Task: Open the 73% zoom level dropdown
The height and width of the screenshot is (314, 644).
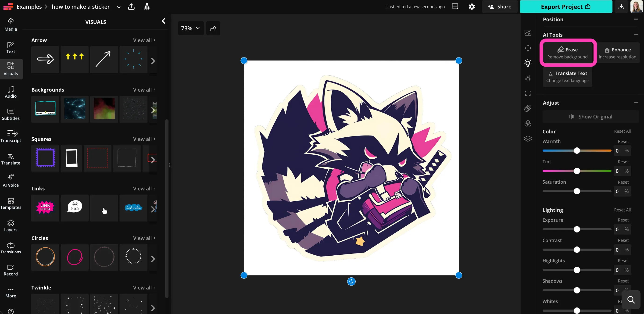Action: pyautogui.click(x=190, y=28)
